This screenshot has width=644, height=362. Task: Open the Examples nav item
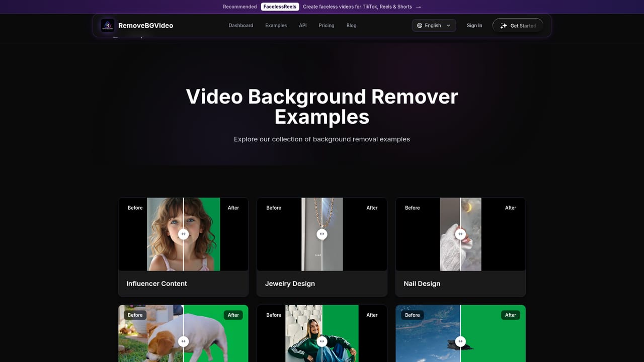tap(276, 26)
